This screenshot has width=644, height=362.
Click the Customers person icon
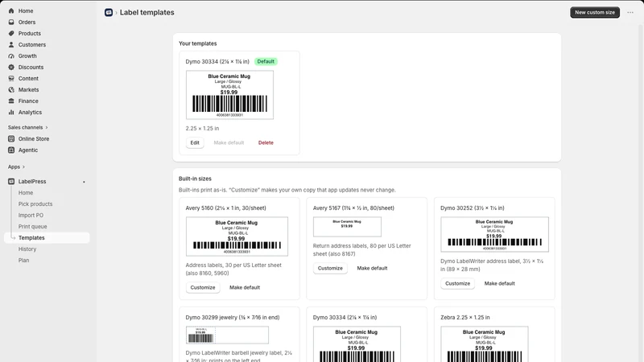point(11,45)
